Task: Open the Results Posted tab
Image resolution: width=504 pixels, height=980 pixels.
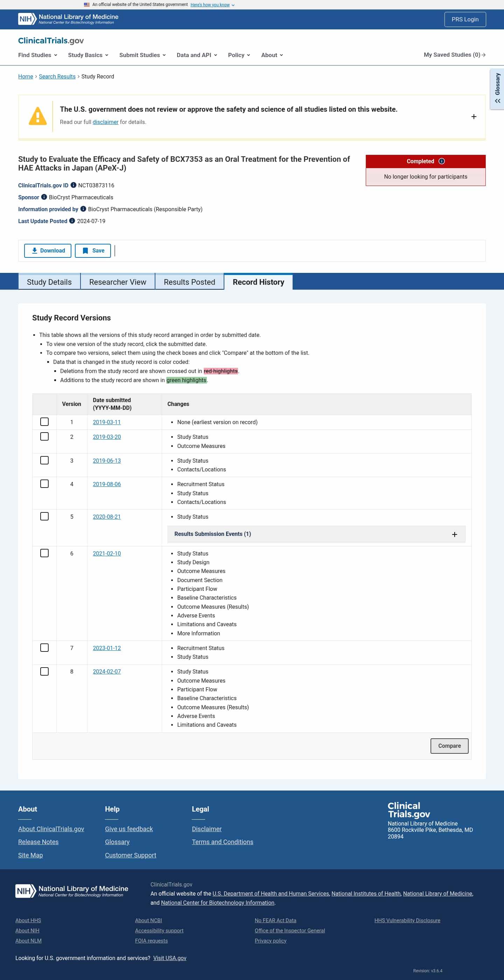Action: 189,282
